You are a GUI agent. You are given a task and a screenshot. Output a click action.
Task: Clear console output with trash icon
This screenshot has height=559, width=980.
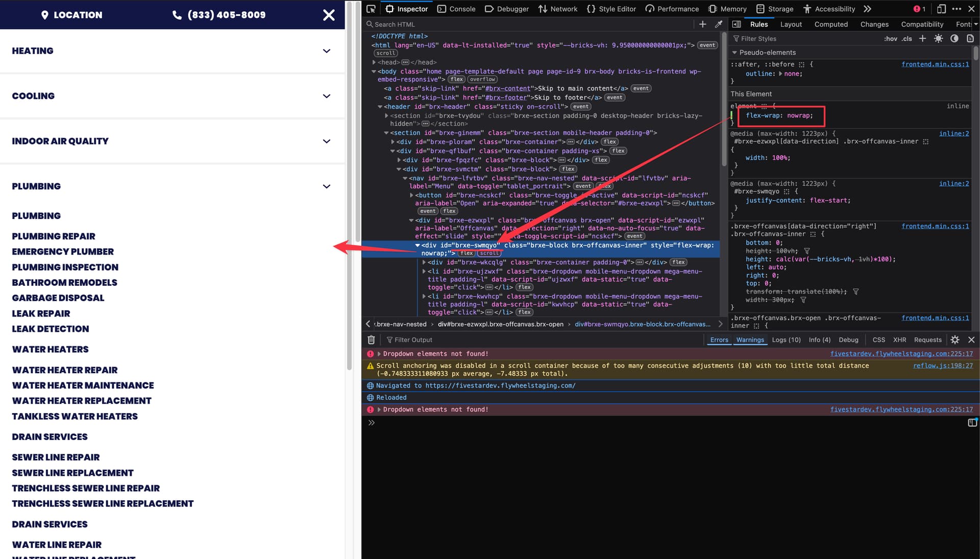[371, 340]
